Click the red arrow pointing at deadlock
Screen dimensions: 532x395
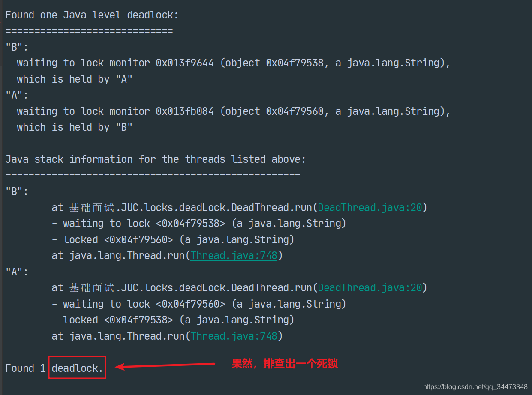(x=165, y=365)
